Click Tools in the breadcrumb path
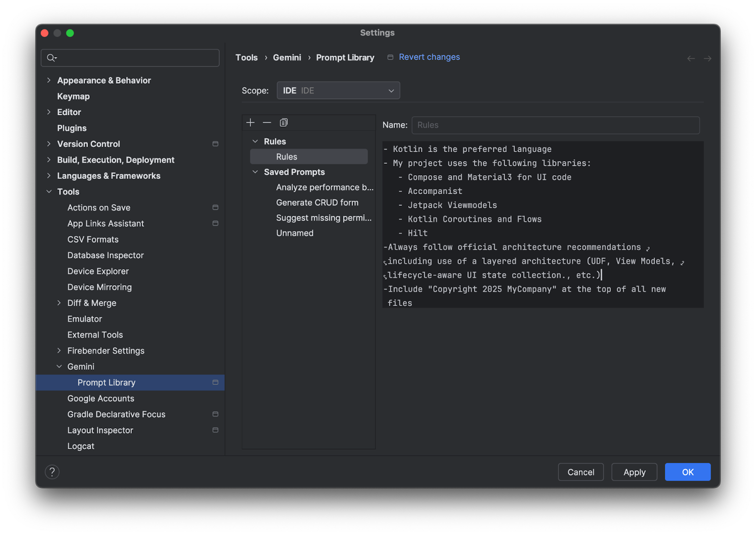The height and width of the screenshot is (535, 756). pos(246,57)
